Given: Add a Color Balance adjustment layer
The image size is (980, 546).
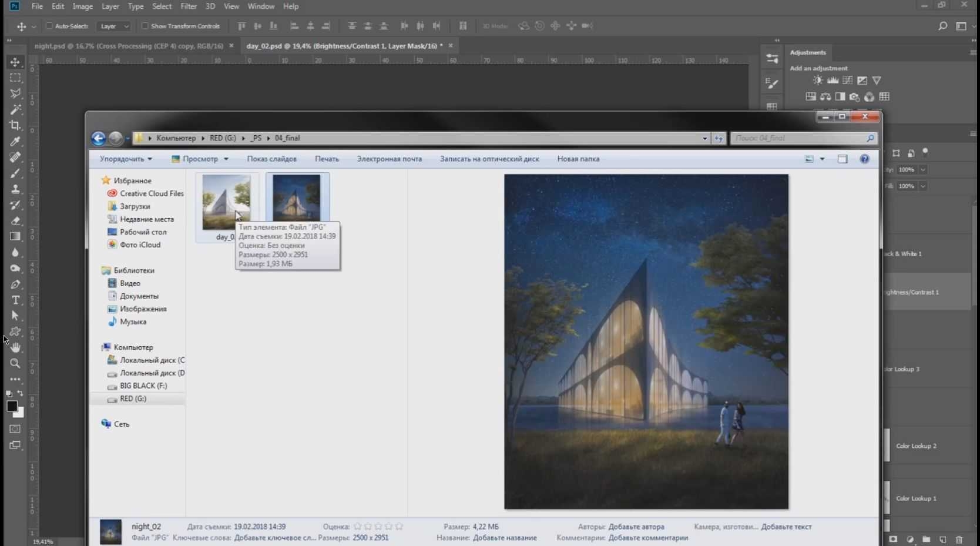Looking at the screenshot, I should [x=825, y=96].
